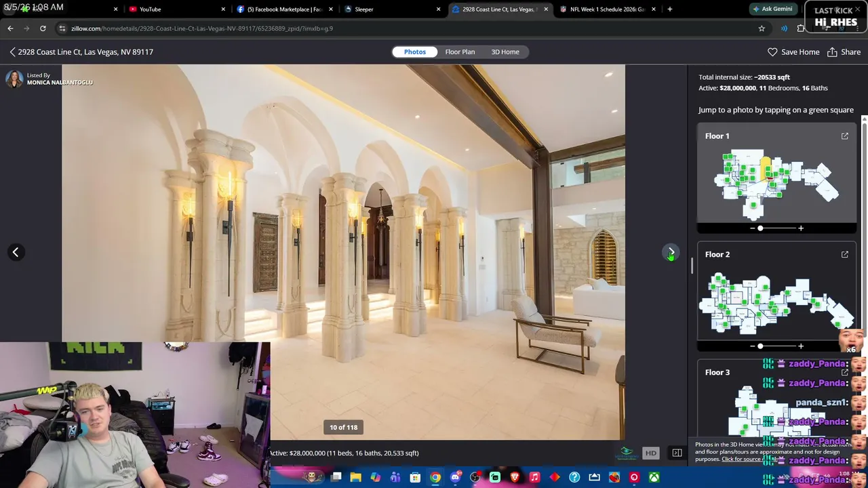Screen dimensions: 868x488
Task: Click the main foyer photo
Action: click(x=343, y=252)
